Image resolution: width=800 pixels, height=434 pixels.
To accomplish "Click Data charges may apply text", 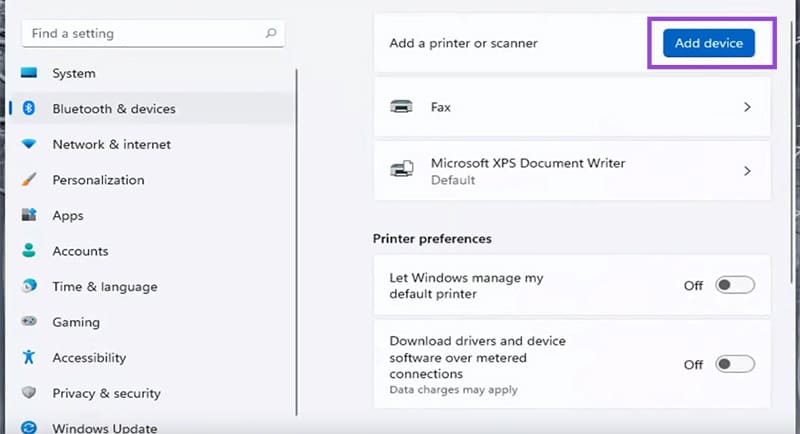I will coord(453,390).
